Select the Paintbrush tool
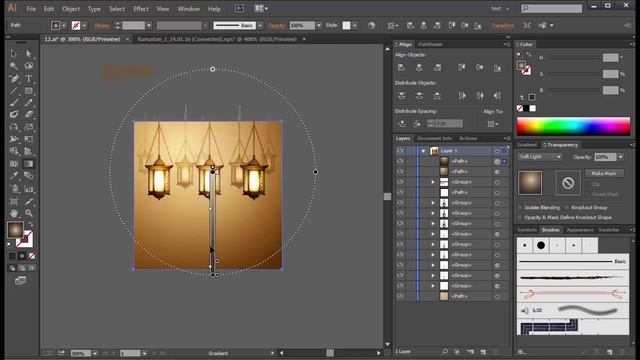 click(x=13, y=102)
